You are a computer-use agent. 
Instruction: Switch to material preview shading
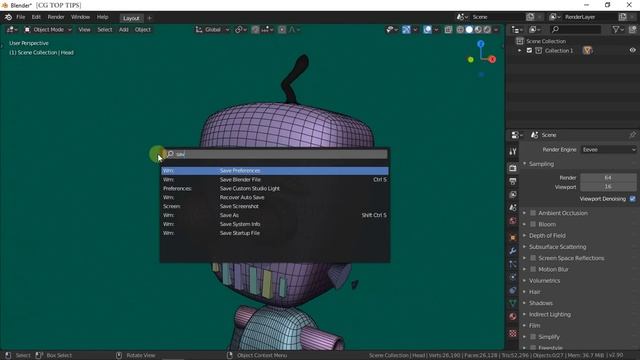click(x=478, y=29)
